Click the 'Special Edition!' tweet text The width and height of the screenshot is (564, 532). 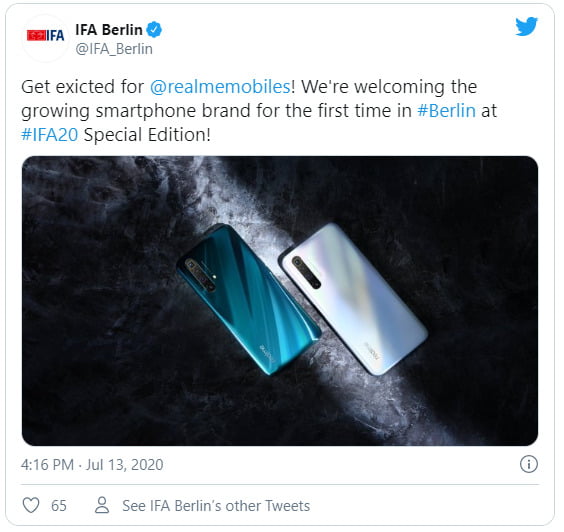tap(147, 135)
